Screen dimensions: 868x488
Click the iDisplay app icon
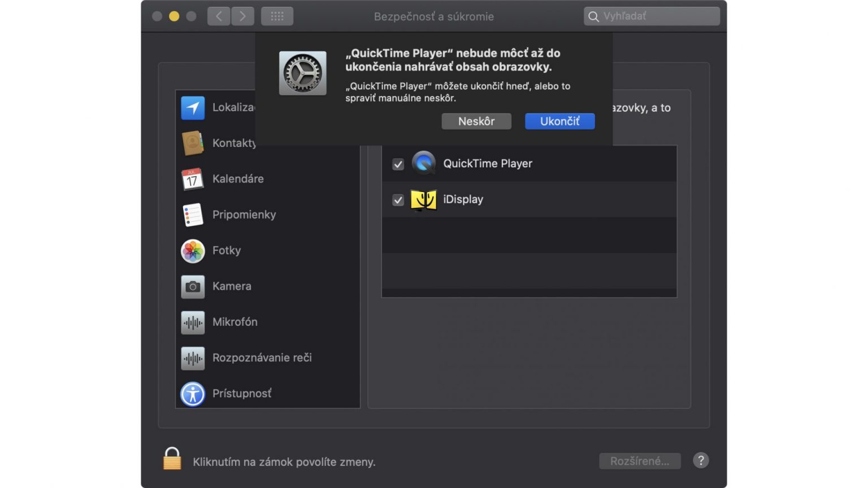tap(423, 199)
